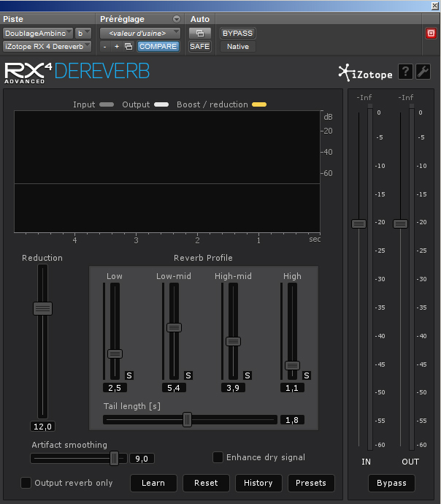Viewport: 441px width, 504px height.
Task: Open the iZotope help question mark
Action: (405, 72)
